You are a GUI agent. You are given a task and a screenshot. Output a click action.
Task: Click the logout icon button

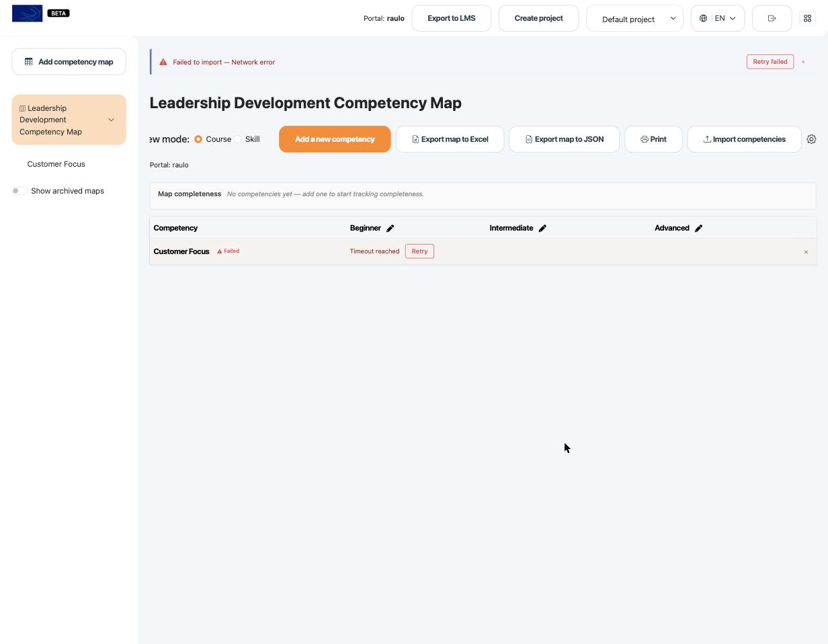click(772, 18)
